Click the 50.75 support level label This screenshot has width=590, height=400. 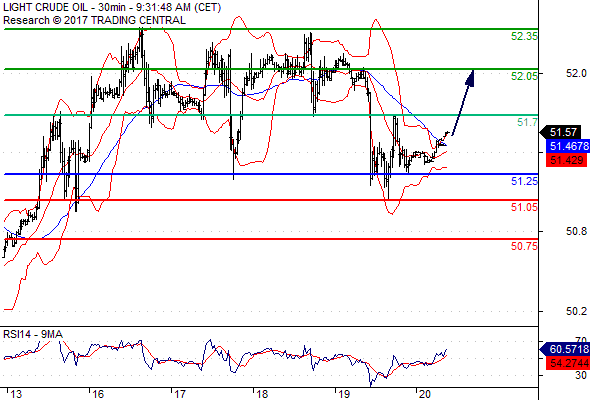tap(524, 246)
